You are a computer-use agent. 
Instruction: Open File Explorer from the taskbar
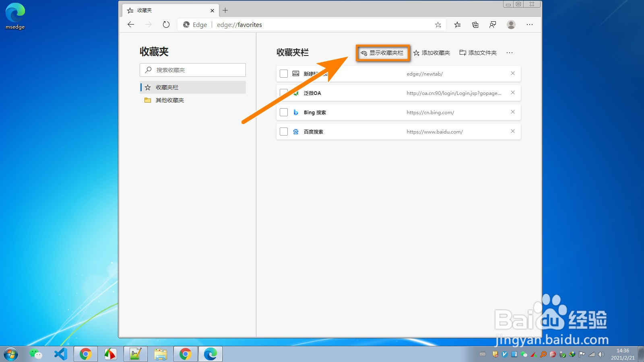(x=161, y=354)
